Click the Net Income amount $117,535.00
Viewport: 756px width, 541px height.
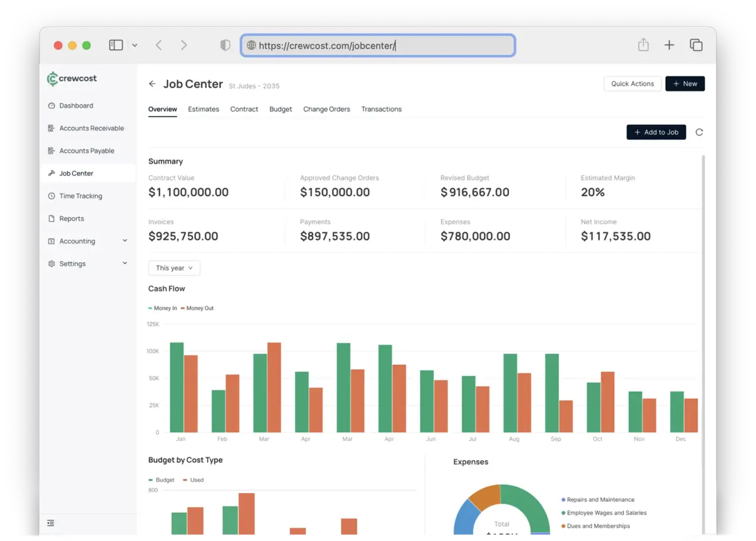[x=616, y=236]
